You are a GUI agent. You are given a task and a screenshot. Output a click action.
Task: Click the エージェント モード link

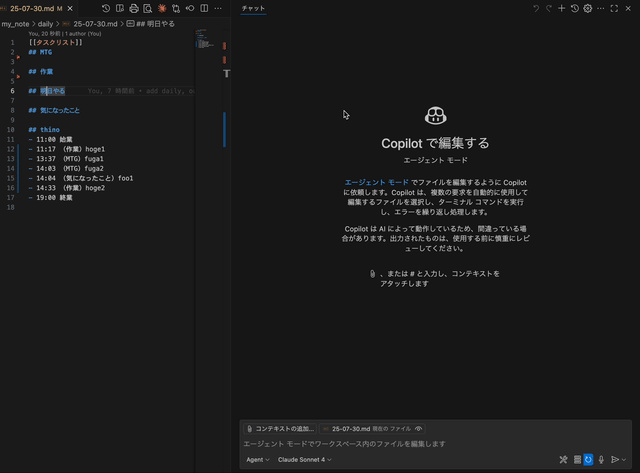tap(376, 182)
